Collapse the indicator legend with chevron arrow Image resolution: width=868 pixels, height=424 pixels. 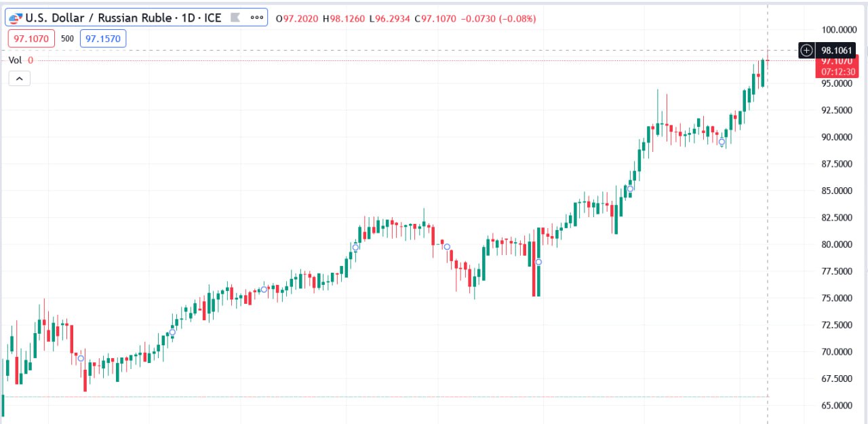click(19, 79)
